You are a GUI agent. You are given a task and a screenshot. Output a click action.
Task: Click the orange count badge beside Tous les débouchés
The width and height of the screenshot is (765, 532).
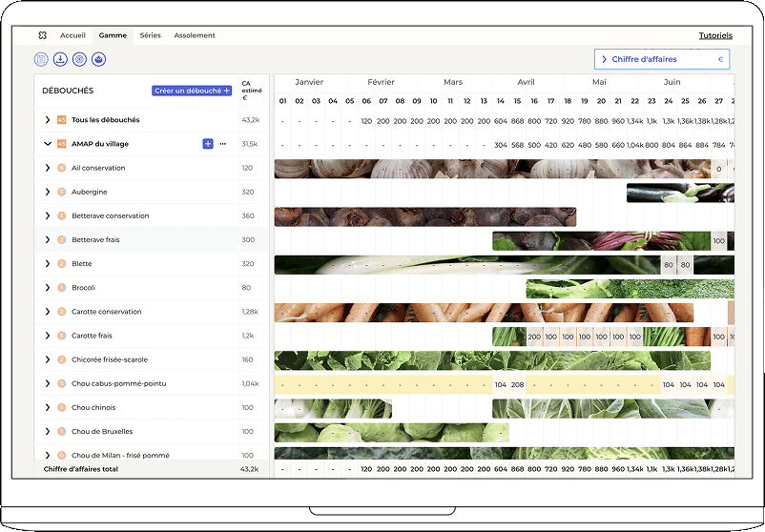point(62,120)
